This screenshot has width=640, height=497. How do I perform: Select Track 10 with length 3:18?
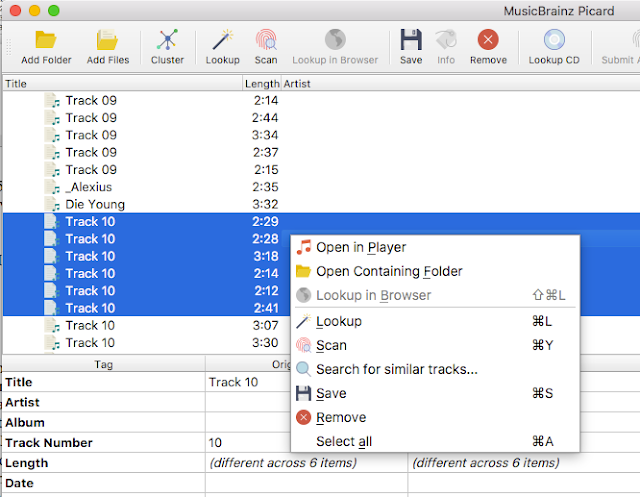click(x=146, y=256)
